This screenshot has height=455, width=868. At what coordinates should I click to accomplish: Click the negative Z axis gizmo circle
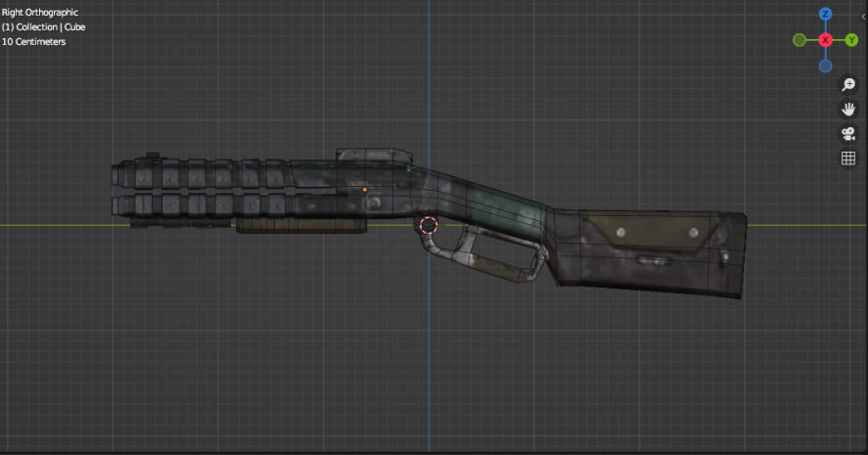click(x=825, y=66)
